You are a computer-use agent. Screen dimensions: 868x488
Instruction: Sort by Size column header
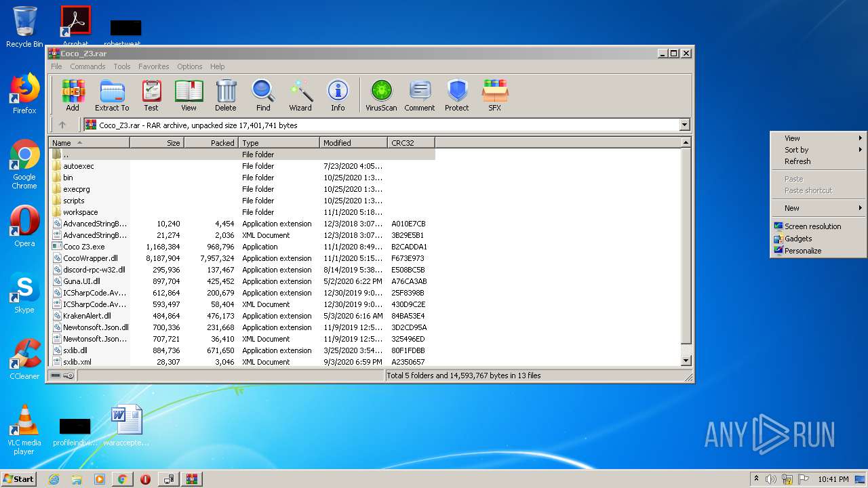[x=157, y=143]
